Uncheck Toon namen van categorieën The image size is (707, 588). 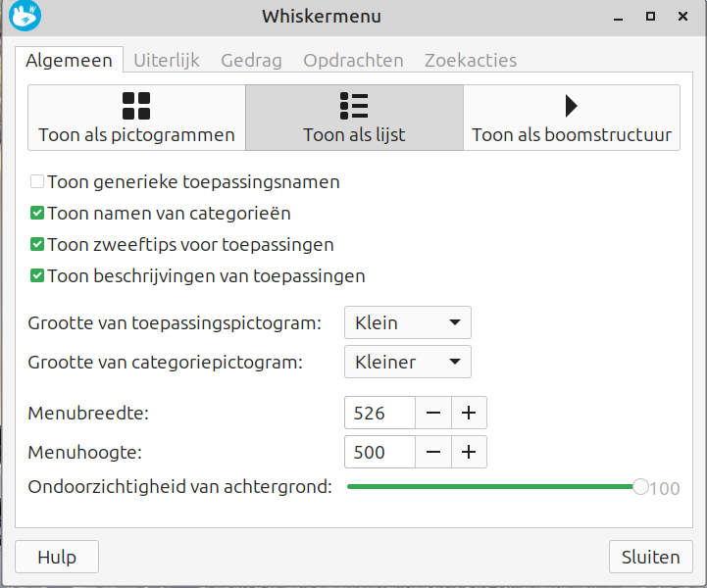click(37, 213)
